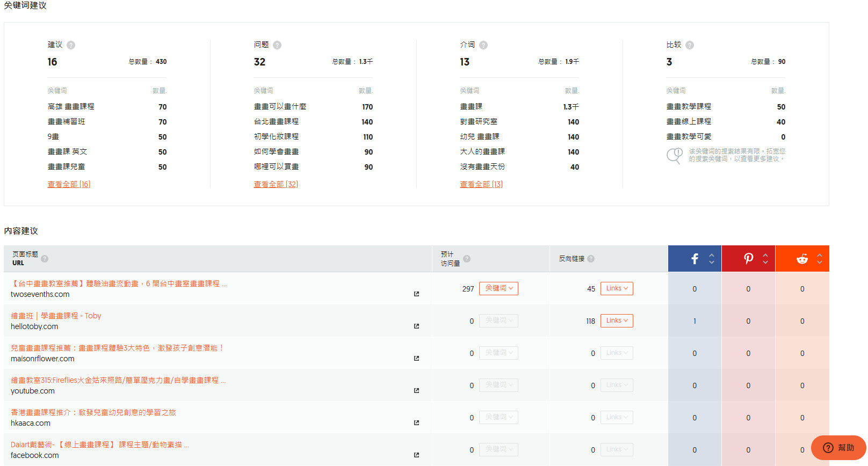Sort by the Reddit shares column
This screenshot has height=466, width=868.
click(x=802, y=259)
